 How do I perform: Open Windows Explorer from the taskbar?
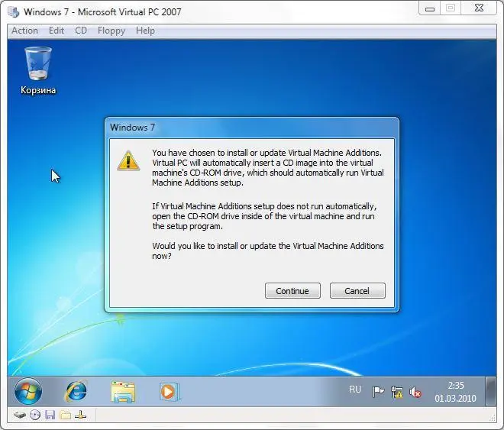[x=123, y=392]
